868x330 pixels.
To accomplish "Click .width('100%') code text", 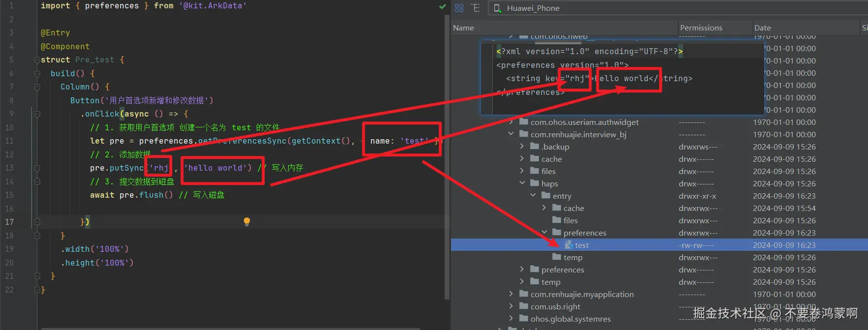I will click(94, 249).
